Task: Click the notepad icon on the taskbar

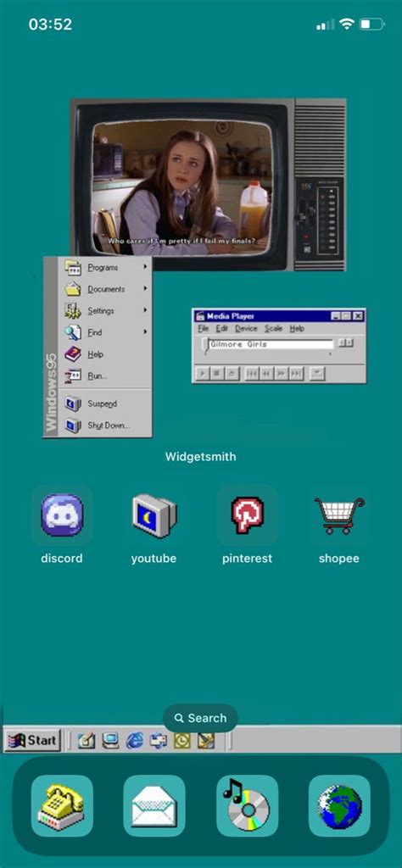Action: coord(86,740)
